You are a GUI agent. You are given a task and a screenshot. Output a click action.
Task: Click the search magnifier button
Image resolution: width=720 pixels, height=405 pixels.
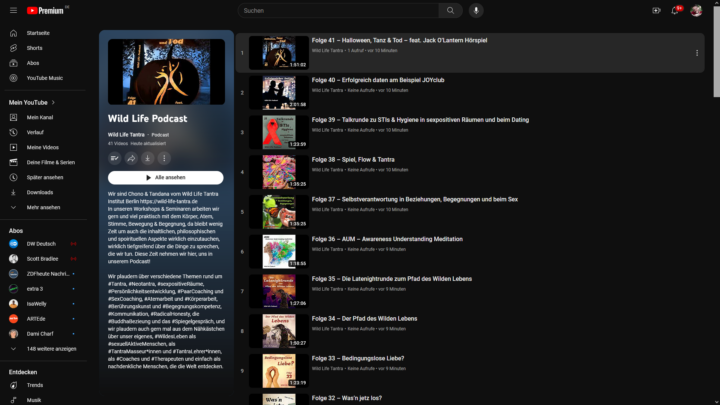tap(450, 11)
